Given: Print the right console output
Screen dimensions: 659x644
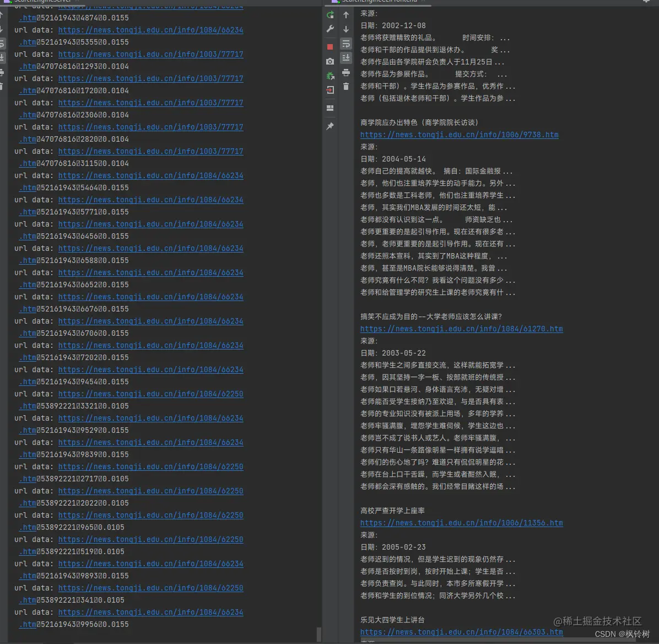Looking at the screenshot, I should (x=346, y=72).
